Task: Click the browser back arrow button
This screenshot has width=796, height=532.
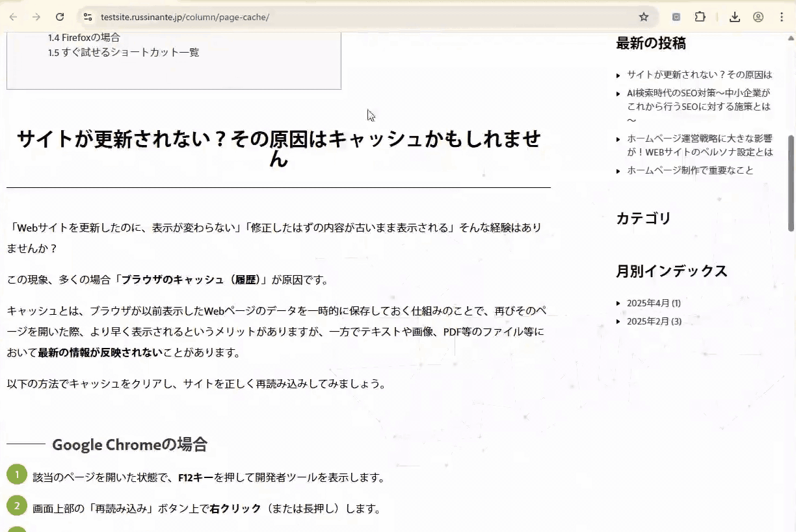Action: pos(14,17)
